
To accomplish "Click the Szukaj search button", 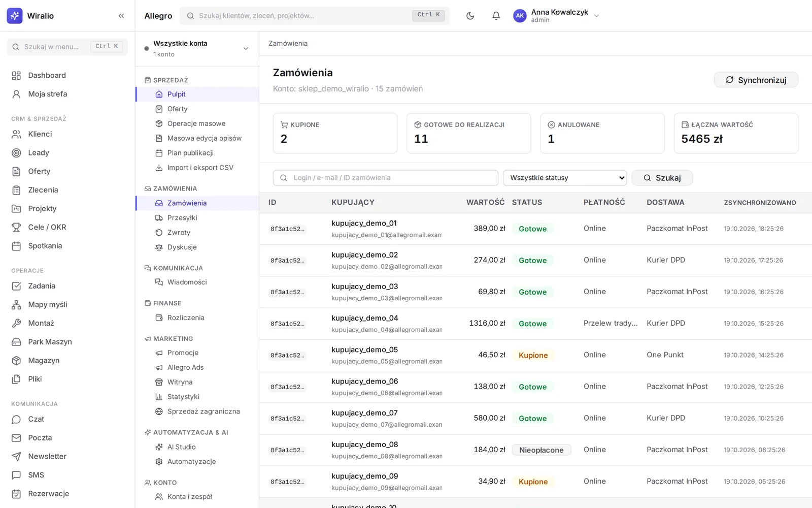I will pyautogui.click(x=662, y=178).
